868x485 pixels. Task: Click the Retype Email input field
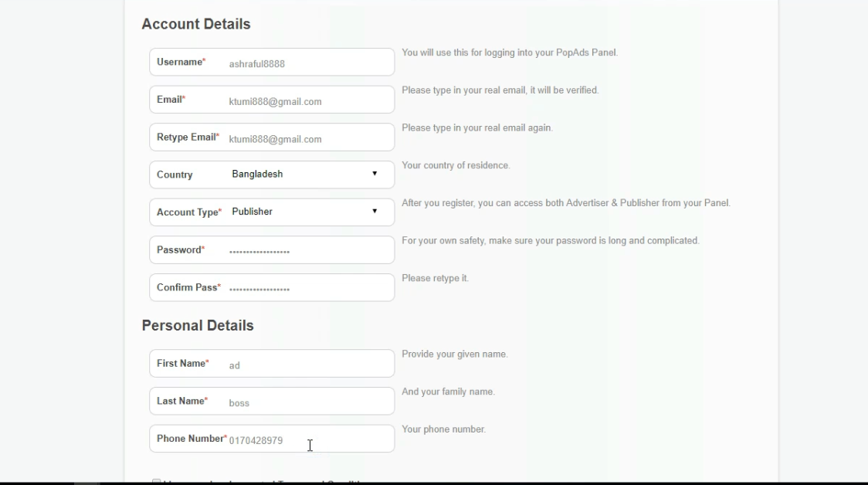(x=309, y=139)
